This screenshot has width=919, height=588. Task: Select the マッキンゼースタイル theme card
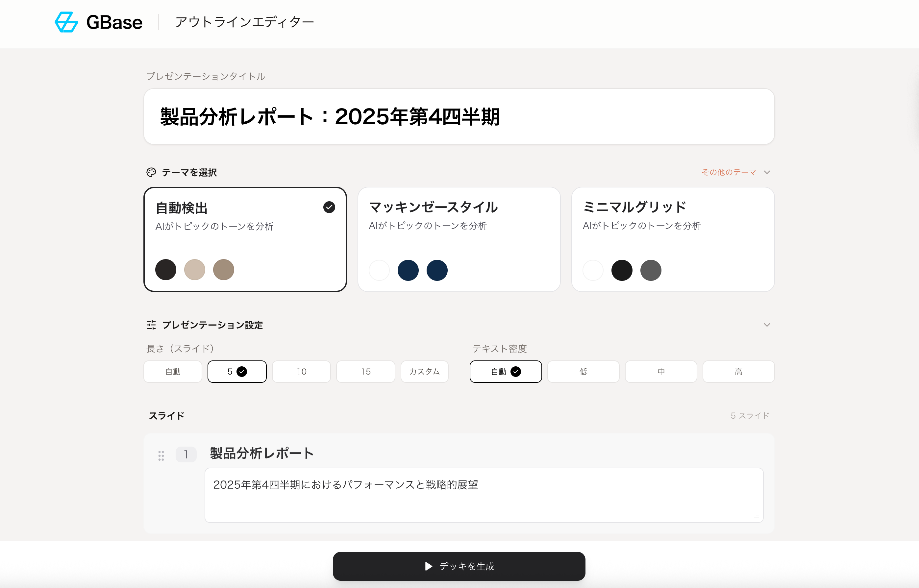(x=459, y=239)
